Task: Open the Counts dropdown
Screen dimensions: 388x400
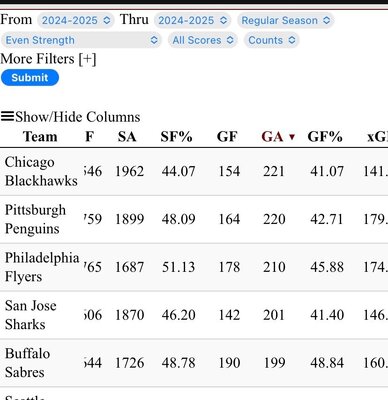Action: tap(271, 40)
